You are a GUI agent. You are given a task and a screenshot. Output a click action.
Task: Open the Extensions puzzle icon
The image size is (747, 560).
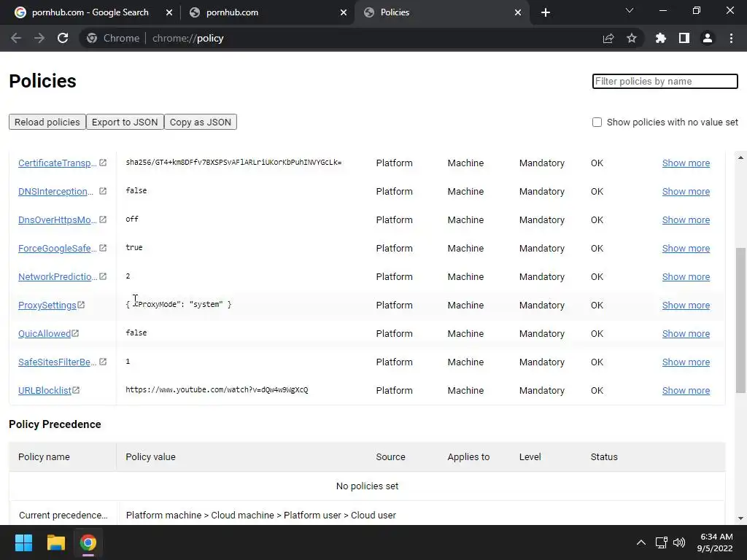[x=661, y=38]
